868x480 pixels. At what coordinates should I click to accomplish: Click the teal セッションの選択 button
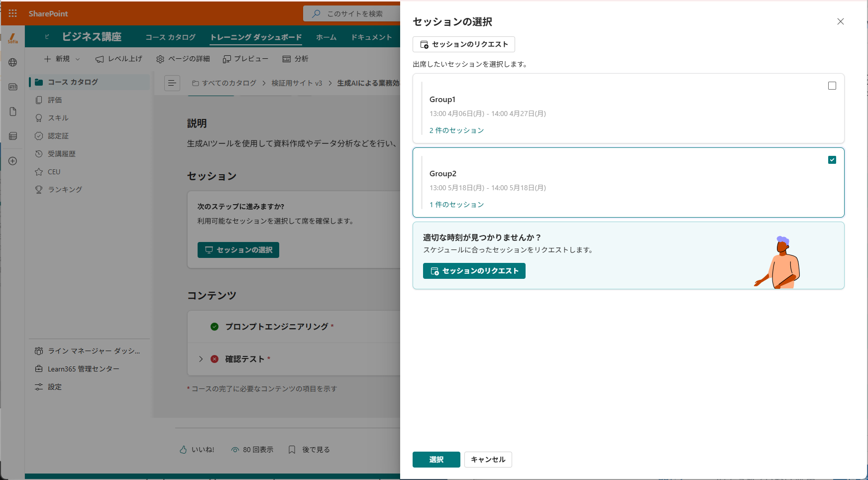pyautogui.click(x=238, y=250)
